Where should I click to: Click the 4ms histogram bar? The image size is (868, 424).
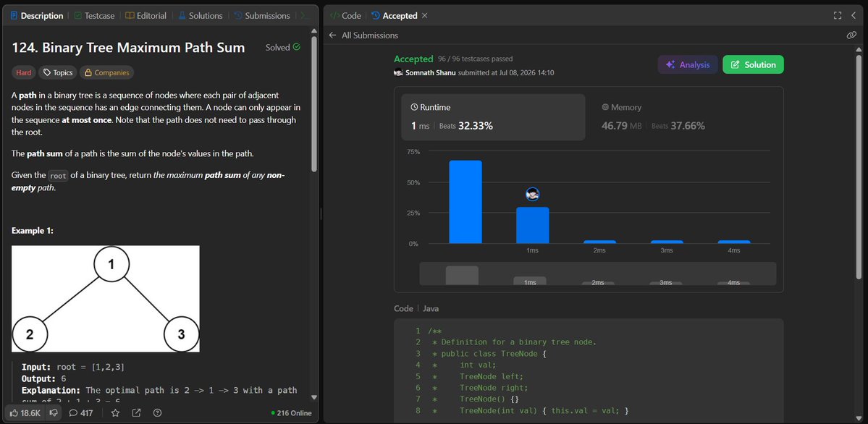tap(734, 242)
